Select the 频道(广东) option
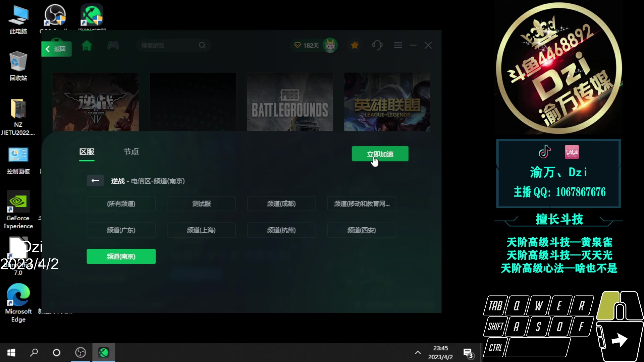Image resolution: width=644 pixels, height=362 pixels. click(x=121, y=230)
